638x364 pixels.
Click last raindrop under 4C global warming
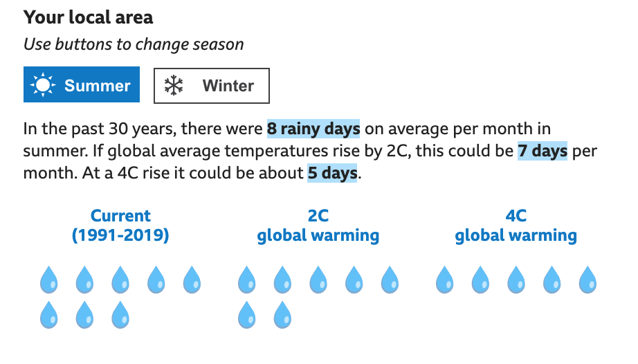587,280
